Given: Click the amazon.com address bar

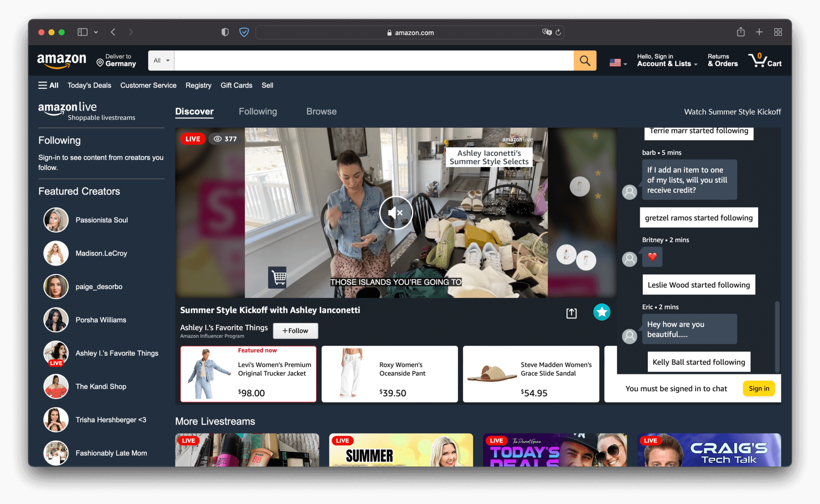Looking at the screenshot, I should [x=410, y=32].
